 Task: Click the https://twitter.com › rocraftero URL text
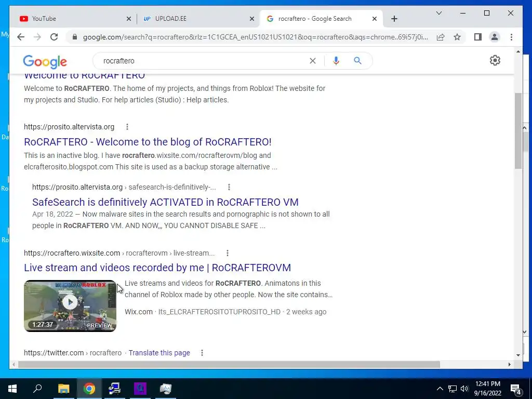tap(73, 353)
